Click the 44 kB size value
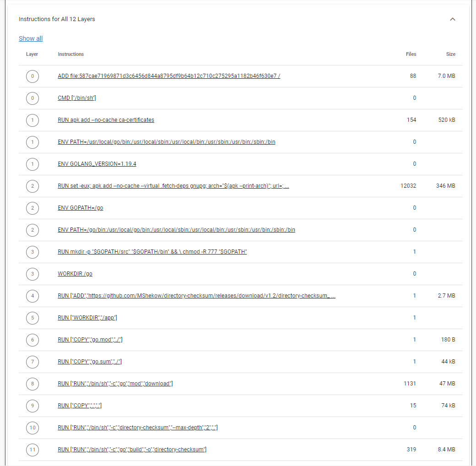 point(448,362)
